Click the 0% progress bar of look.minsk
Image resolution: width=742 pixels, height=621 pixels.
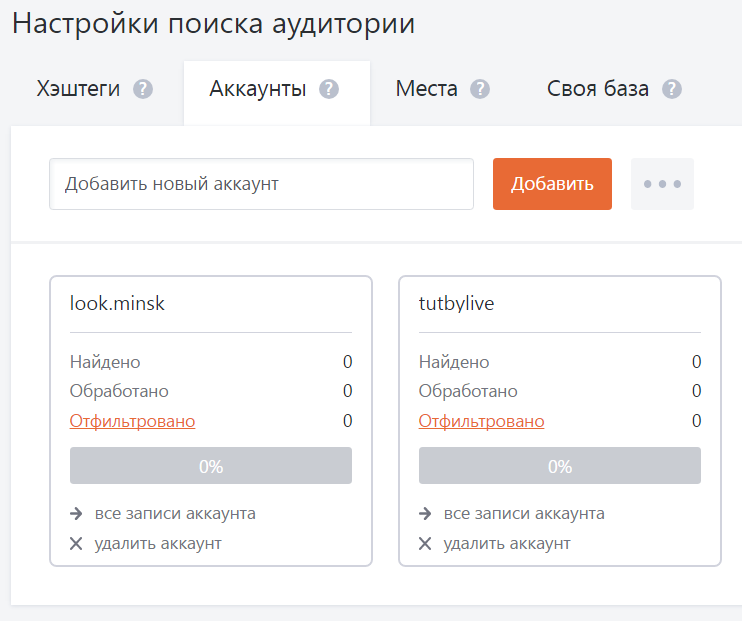tap(211, 466)
